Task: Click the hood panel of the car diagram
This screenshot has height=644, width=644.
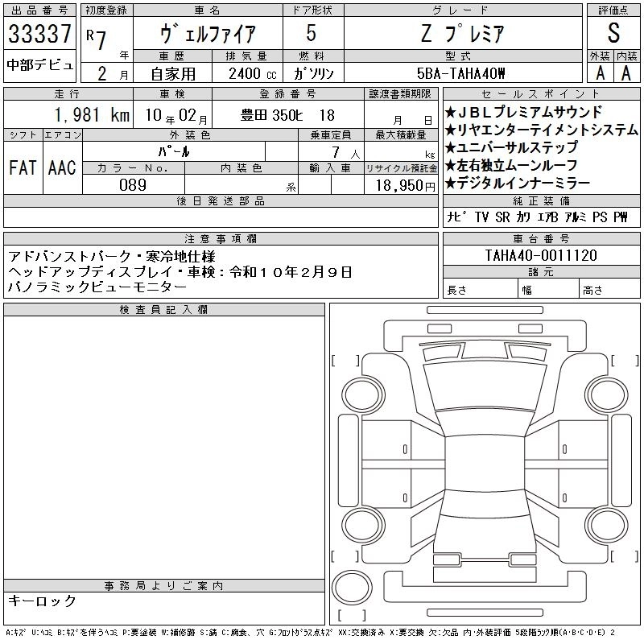Action: point(485,386)
